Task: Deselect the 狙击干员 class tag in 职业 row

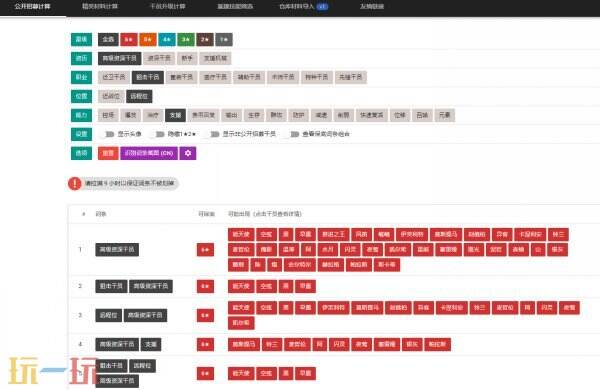Action: tap(148, 77)
